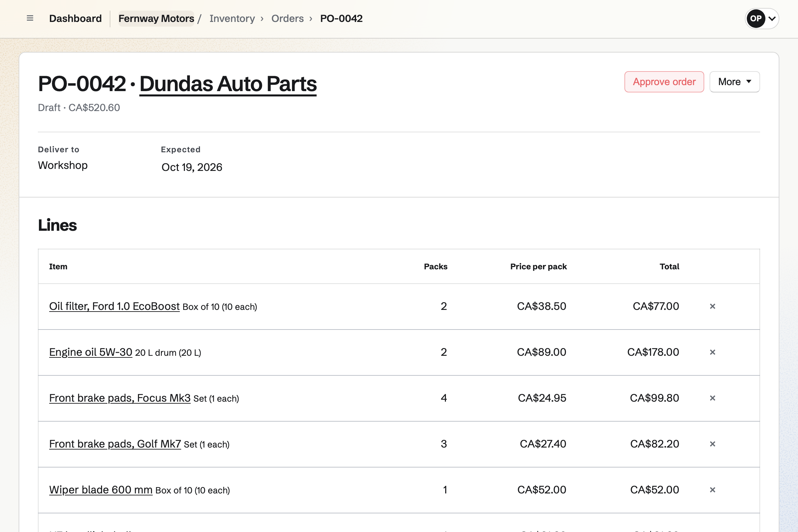The image size is (798, 532).
Task: Open Engine oil 5W-30 item link
Action: [90, 352]
